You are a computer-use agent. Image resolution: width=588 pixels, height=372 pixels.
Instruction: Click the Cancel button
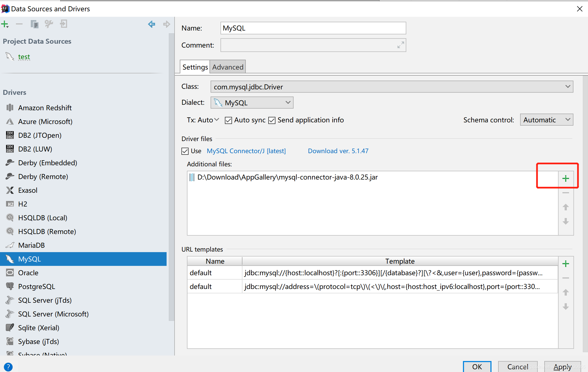pos(518,367)
